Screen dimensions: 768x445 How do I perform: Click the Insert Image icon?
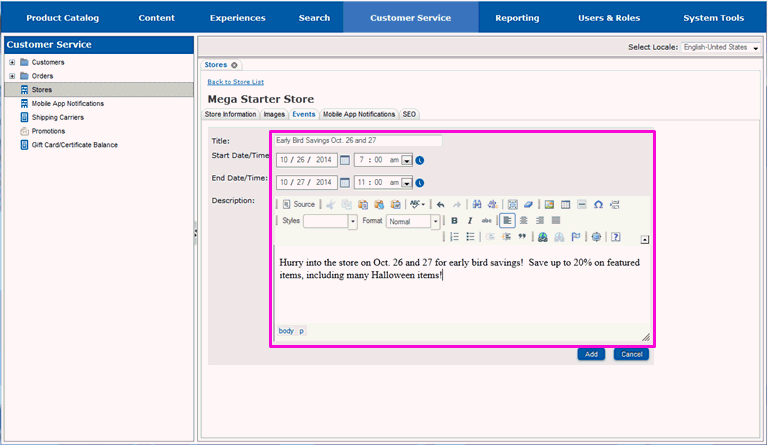549,205
